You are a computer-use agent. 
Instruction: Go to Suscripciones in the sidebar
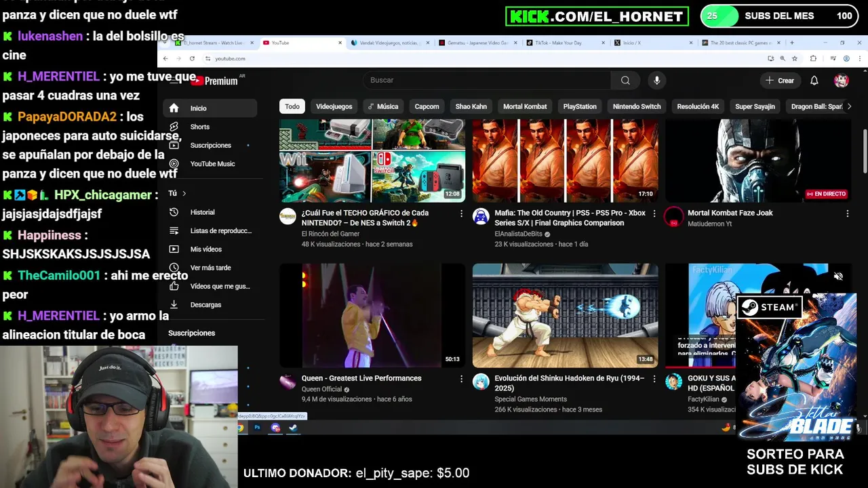pos(210,145)
